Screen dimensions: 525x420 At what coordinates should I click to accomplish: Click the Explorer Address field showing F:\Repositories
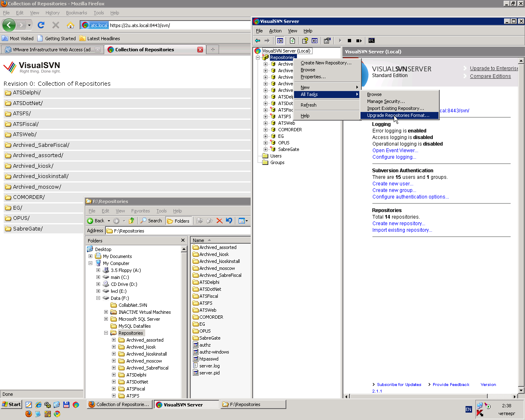click(x=178, y=231)
